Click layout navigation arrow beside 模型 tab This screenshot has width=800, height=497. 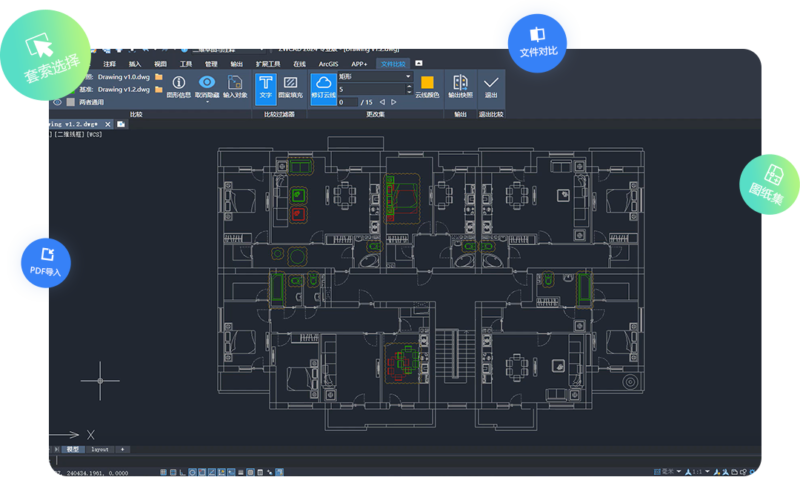[56, 450]
